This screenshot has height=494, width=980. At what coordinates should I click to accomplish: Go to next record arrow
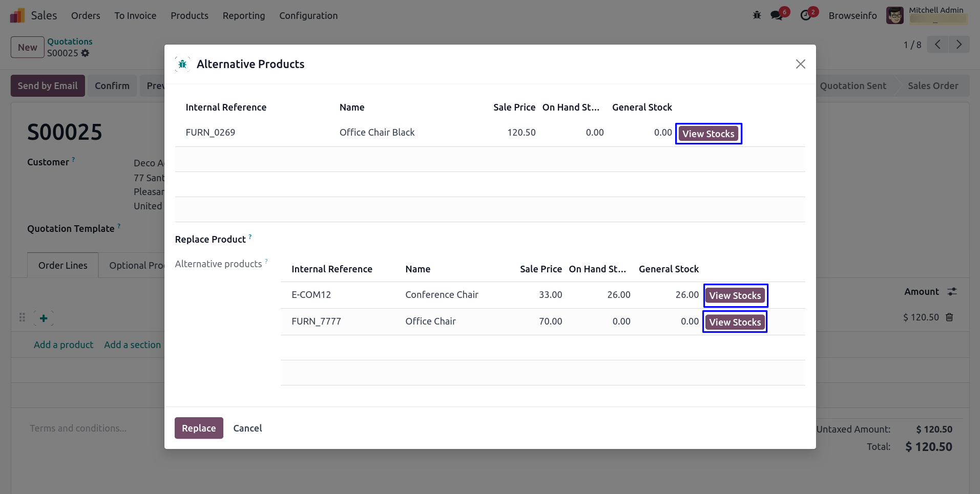coord(958,45)
